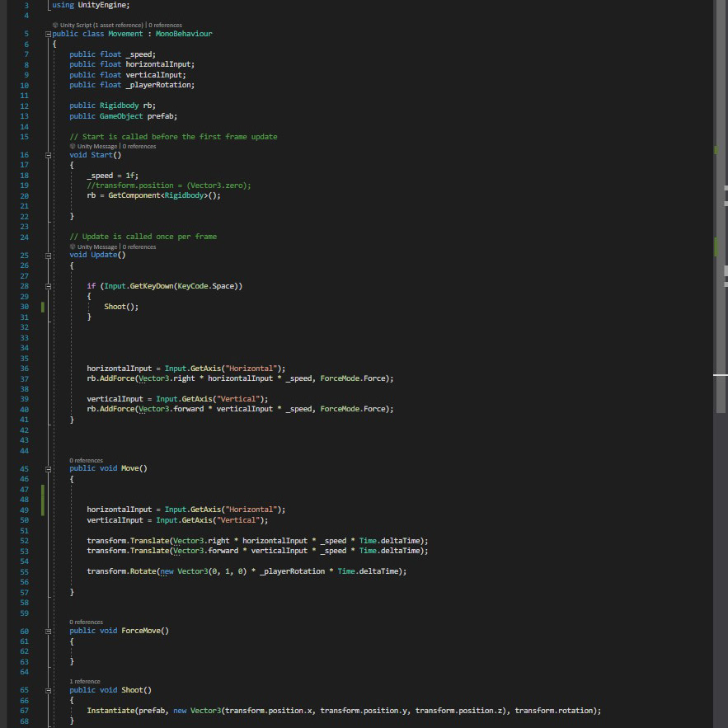728x728 pixels.
Task: Click 'KeyCode' in the if statement
Action: (193, 286)
